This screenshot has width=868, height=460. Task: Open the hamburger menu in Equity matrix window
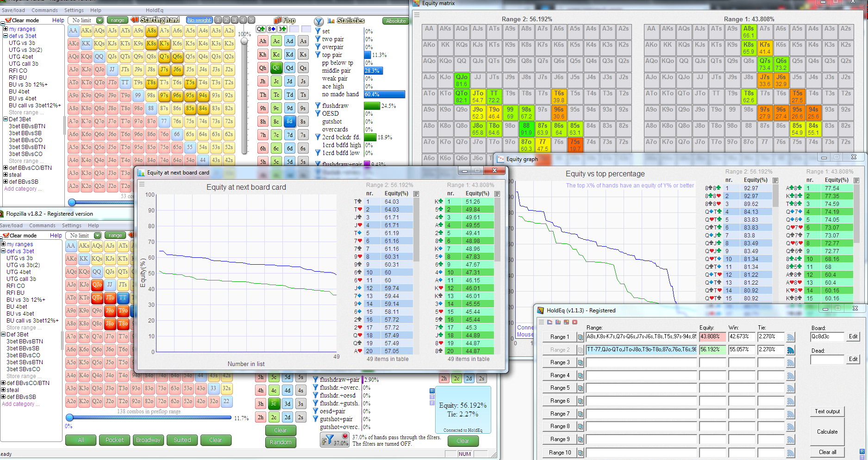tap(417, 15)
